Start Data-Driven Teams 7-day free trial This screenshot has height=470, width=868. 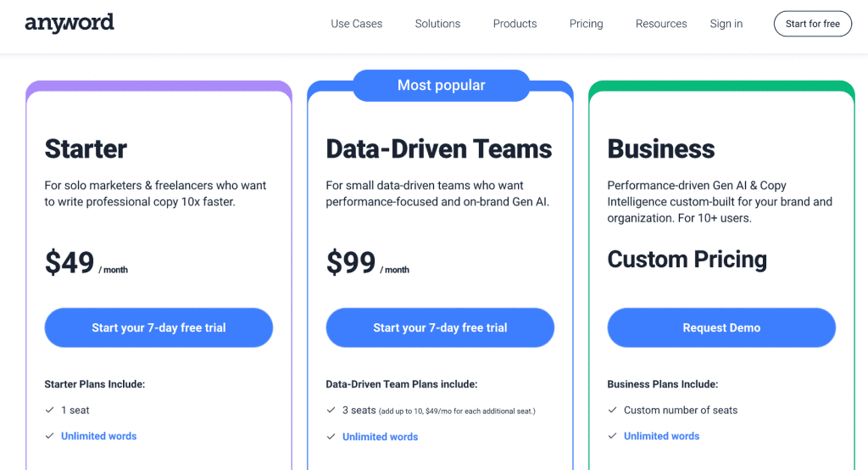(x=440, y=327)
